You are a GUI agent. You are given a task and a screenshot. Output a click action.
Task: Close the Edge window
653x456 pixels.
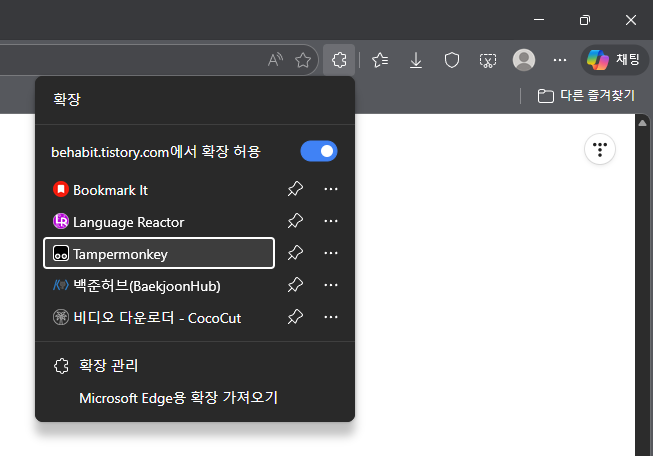[x=631, y=20]
